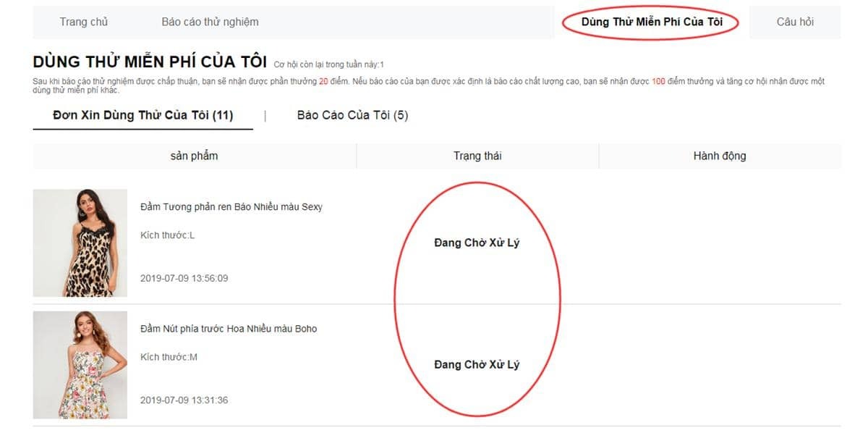Screen dimensions: 868x433
Task: Open the leopard print dress thumbnail
Action: (80, 243)
